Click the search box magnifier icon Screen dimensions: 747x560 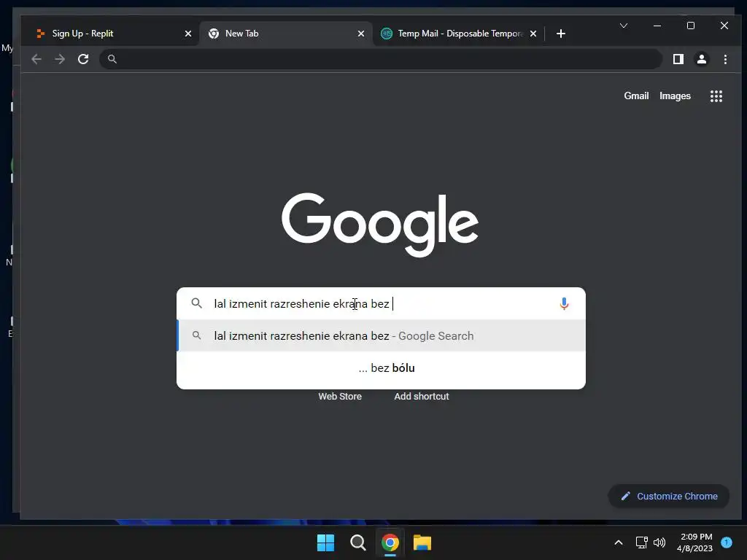click(196, 303)
